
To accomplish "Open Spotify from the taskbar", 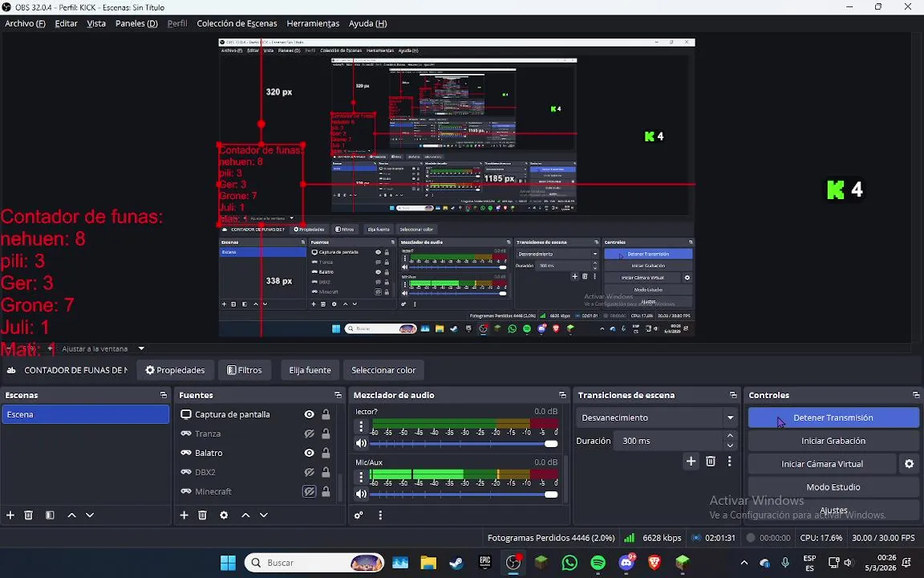I will [x=598, y=563].
